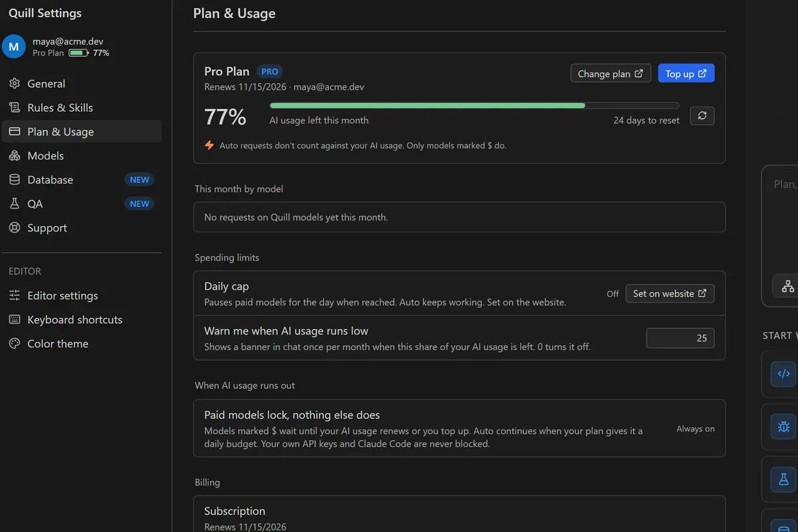Click the "Off" status beside Daily cap
Viewport: 798px width, 532px height.
tap(612, 293)
